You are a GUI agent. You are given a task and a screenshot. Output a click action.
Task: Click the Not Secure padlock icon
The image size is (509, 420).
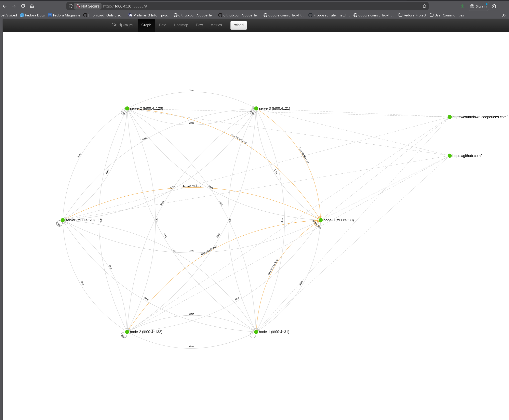coord(78,6)
